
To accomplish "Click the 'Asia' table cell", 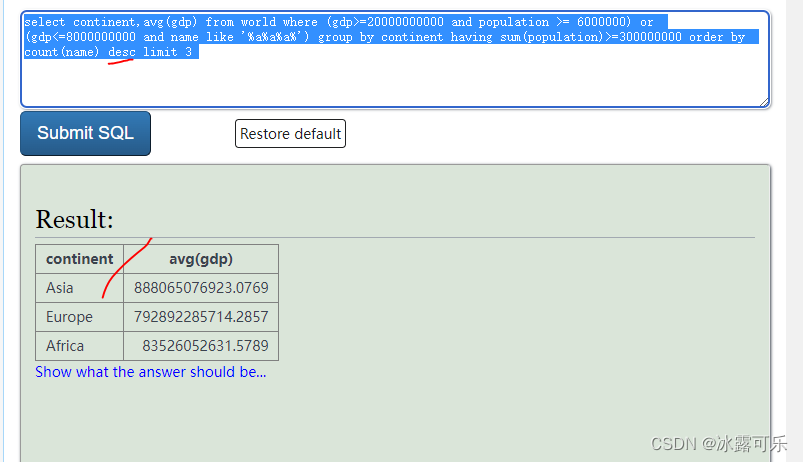I will point(79,288).
